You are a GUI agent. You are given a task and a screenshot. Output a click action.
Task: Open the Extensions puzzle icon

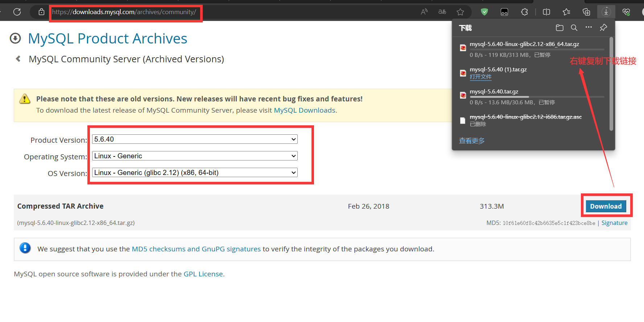(524, 12)
